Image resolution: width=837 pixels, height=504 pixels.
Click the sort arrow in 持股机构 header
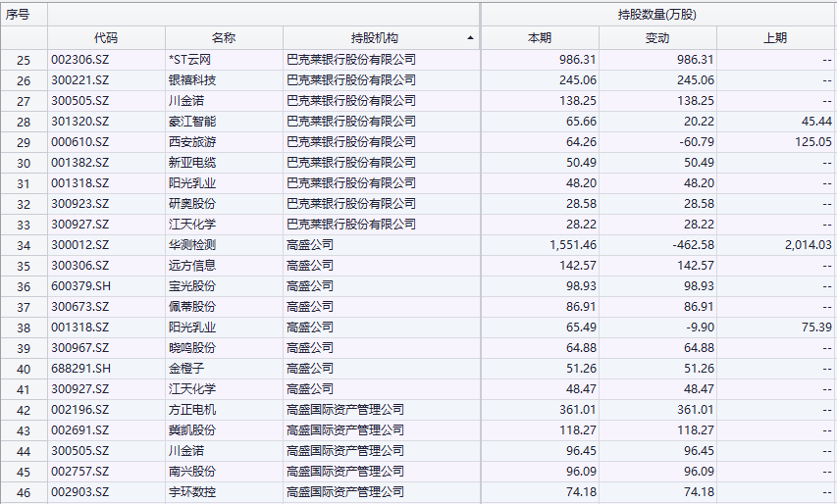point(470,38)
